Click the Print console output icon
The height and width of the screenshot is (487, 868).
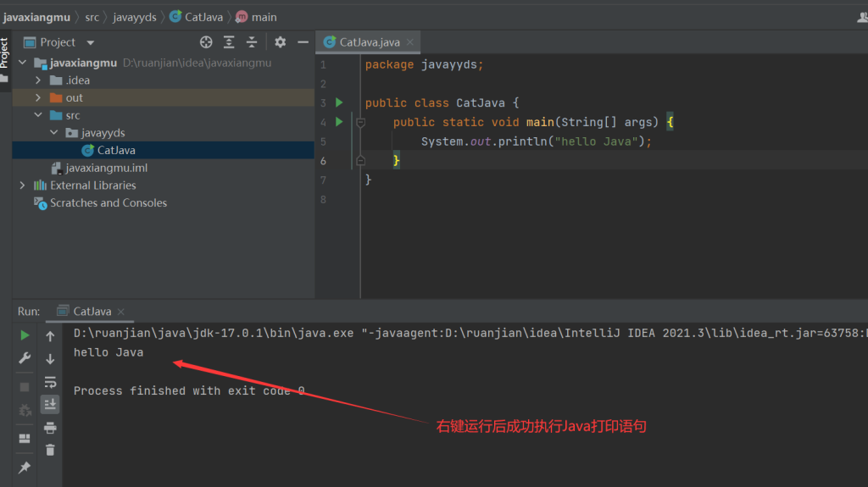point(50,427)
